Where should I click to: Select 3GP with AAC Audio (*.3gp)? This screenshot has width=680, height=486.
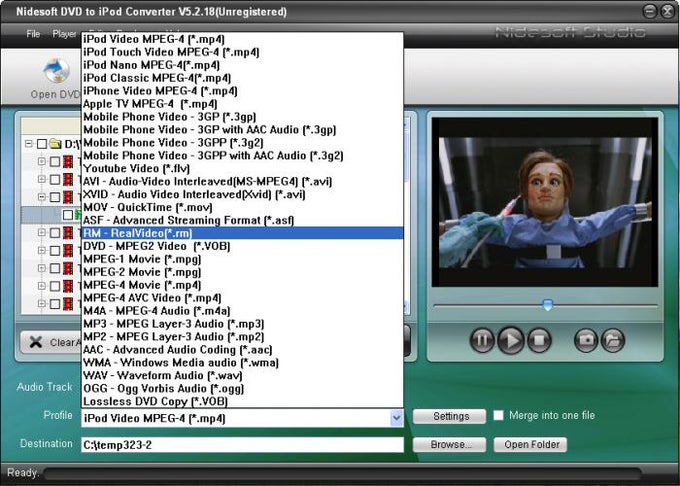tap(242, 130)
